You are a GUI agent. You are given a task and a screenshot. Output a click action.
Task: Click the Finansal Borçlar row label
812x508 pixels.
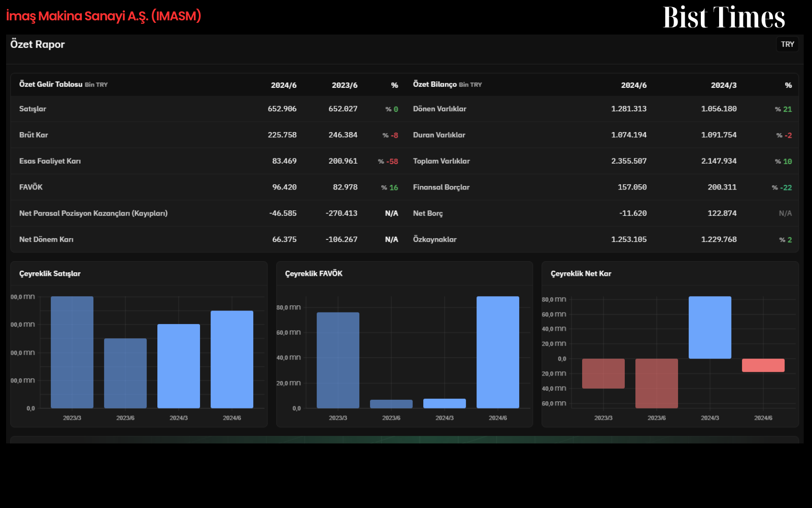point(441,187)
